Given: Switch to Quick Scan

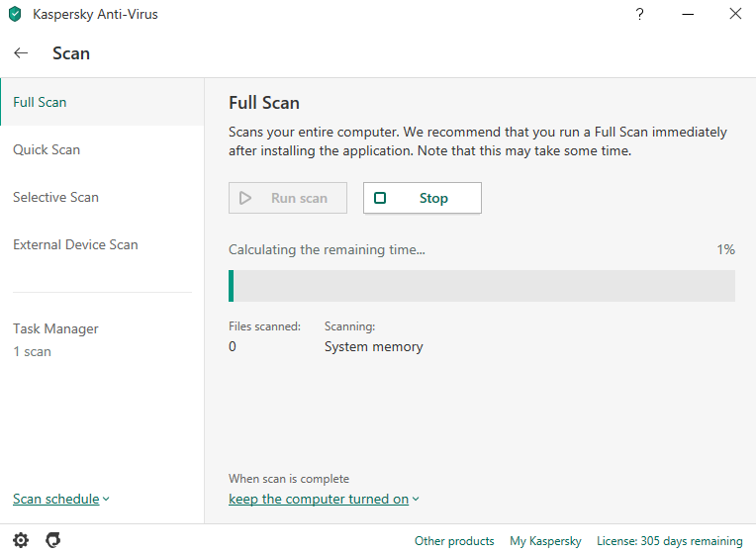Looking at the screenshot, I should pyautogui.click(x=47, y=149).
